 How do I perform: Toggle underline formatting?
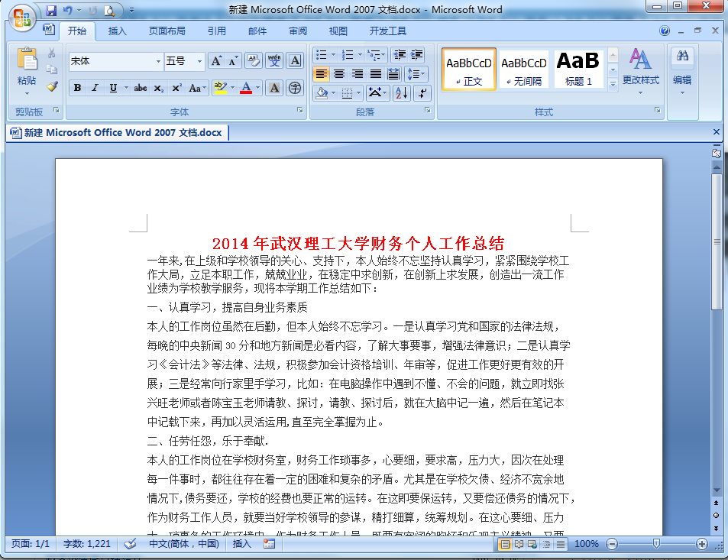[113, 88]
